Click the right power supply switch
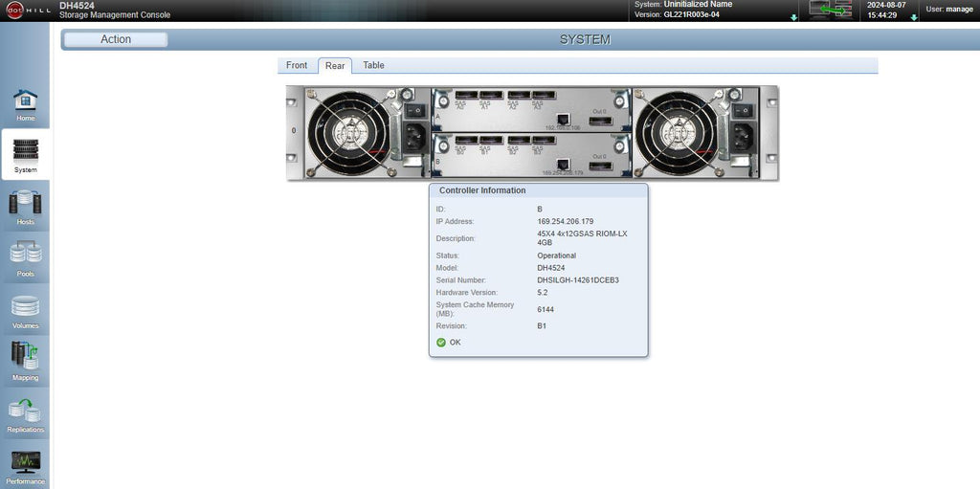 click(x=744, y=111)
